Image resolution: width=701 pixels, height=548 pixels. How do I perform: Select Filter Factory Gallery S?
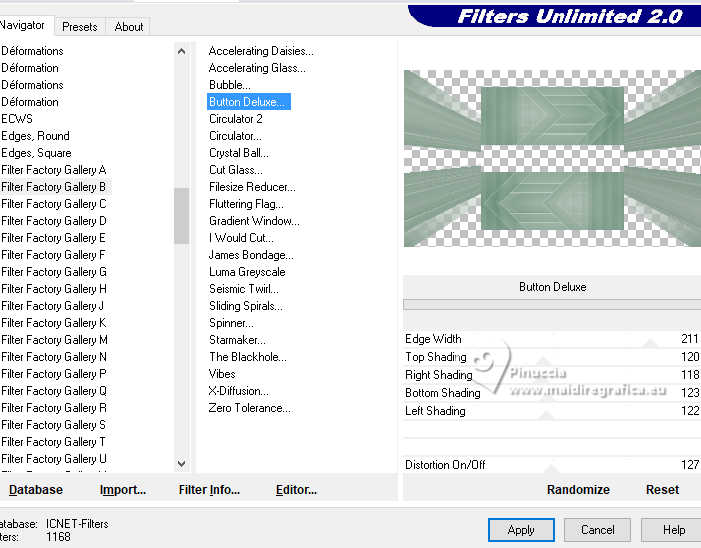53,425
